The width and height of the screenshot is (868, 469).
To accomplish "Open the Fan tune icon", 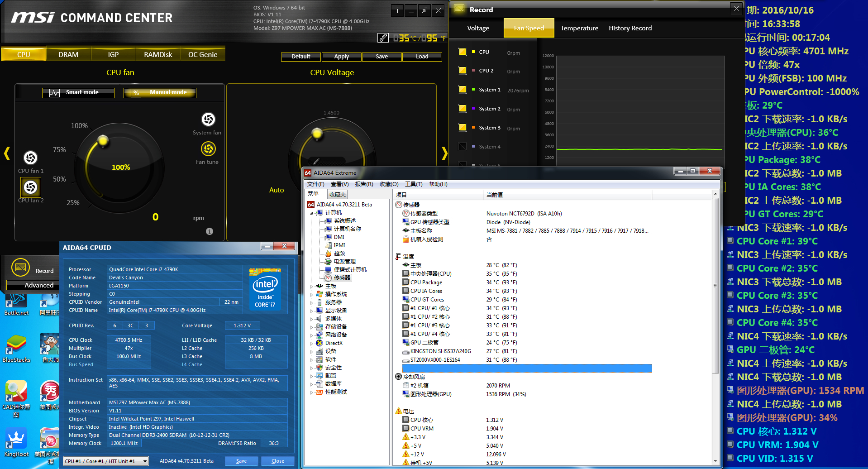I will pos(208,149).
